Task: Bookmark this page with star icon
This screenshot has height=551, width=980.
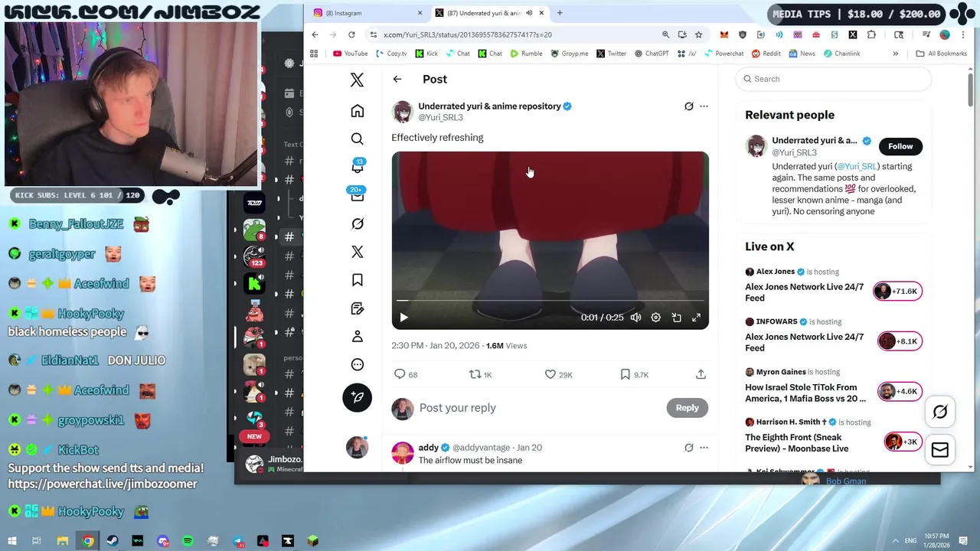Action: 698,34
